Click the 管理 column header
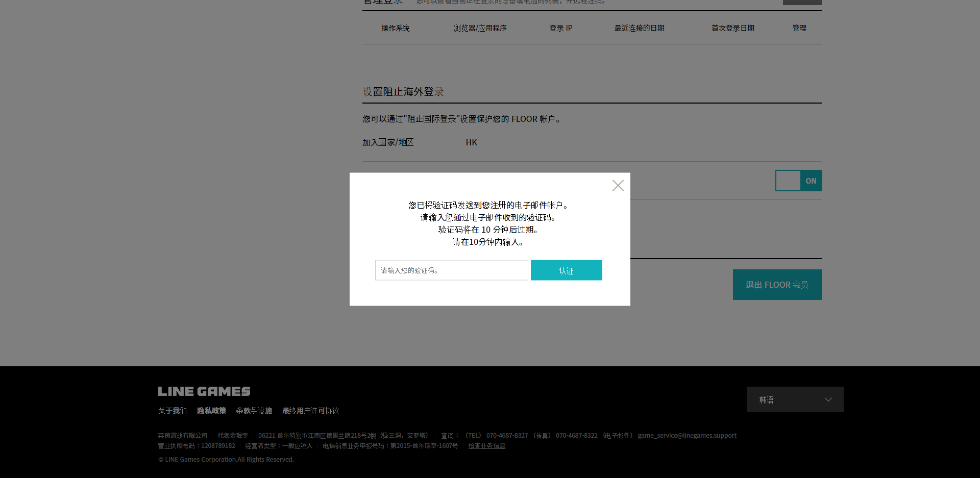This screenshot has height=478, width=980. point(799,28)
